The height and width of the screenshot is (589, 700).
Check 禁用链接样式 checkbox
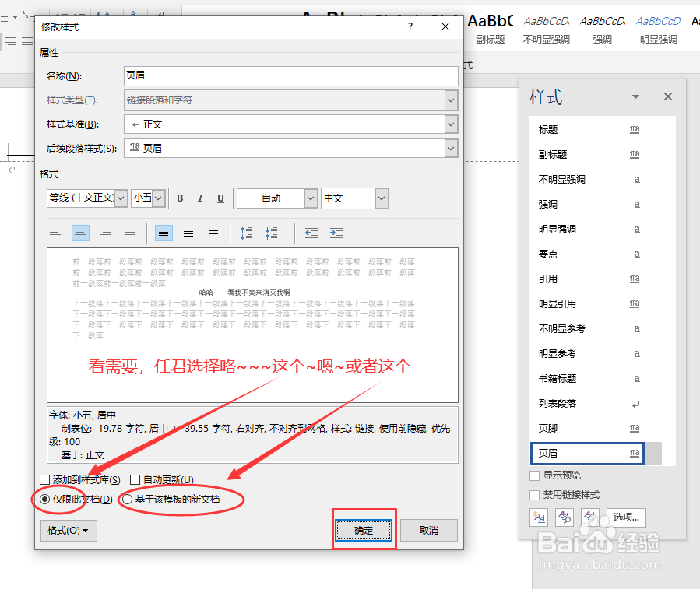coord(534,496)
